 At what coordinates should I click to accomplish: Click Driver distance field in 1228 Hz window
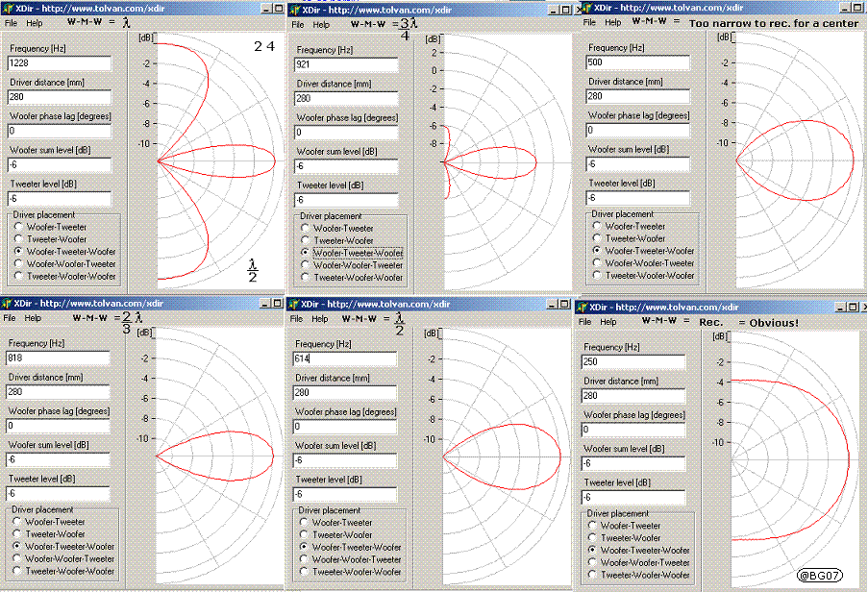60,97
